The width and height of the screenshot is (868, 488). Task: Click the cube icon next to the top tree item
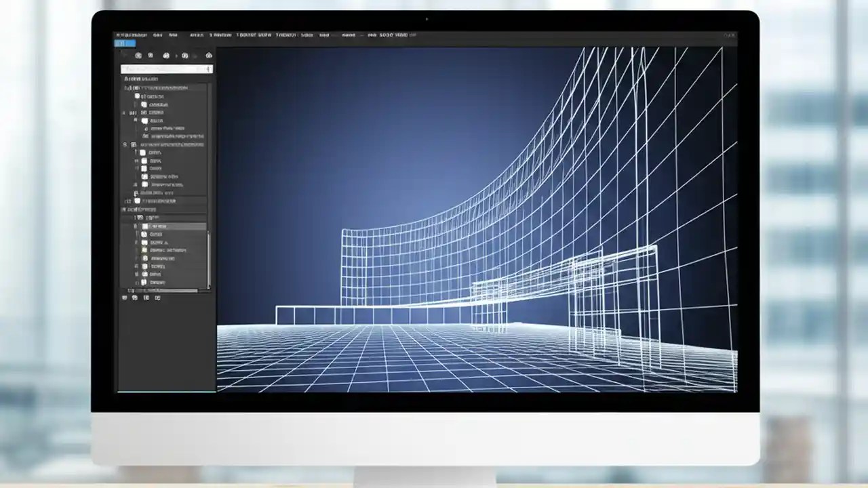135,87
